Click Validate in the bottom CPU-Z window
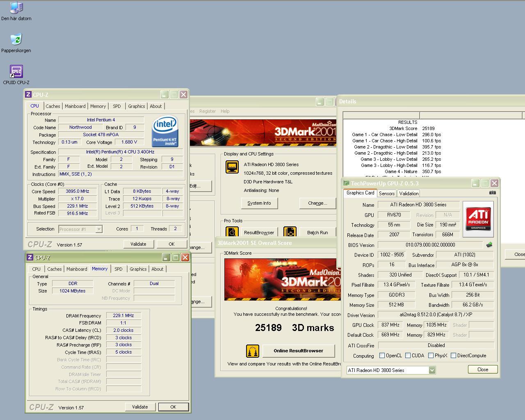 140,407
